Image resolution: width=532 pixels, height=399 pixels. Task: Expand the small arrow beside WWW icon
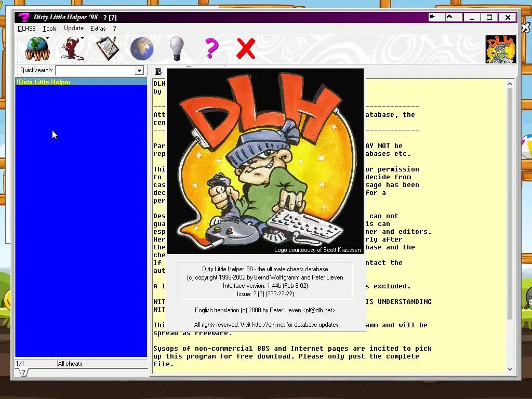(x=47, y=38)
